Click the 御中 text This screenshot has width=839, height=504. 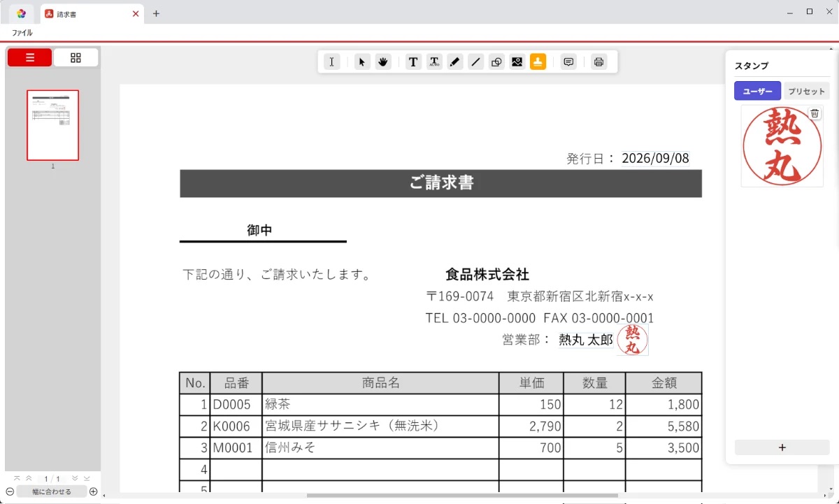tap(259, 230)
